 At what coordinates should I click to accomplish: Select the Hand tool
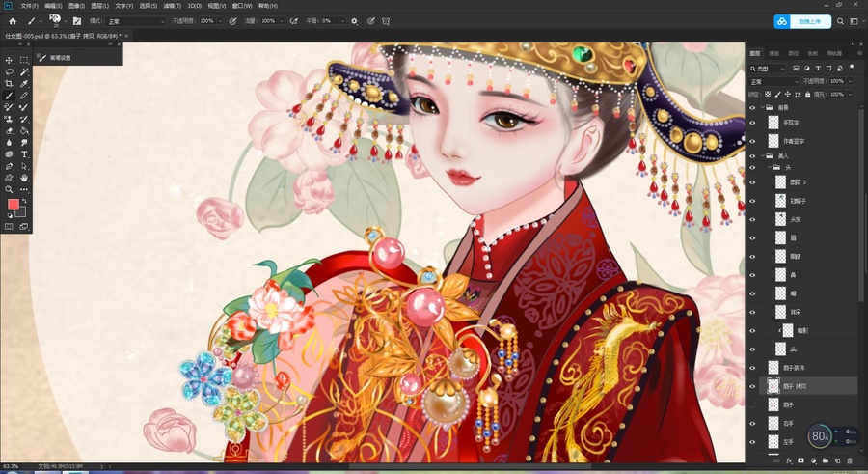click(x=24, y=178)
